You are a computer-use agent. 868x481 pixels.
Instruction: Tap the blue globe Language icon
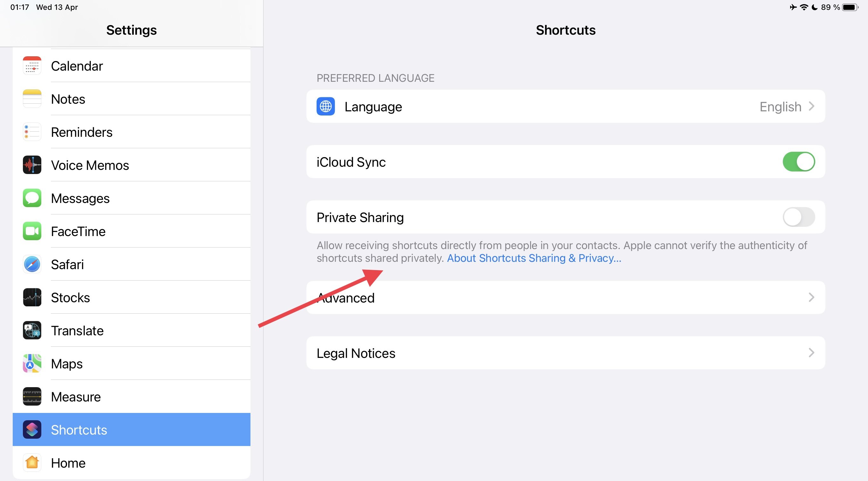325,106
